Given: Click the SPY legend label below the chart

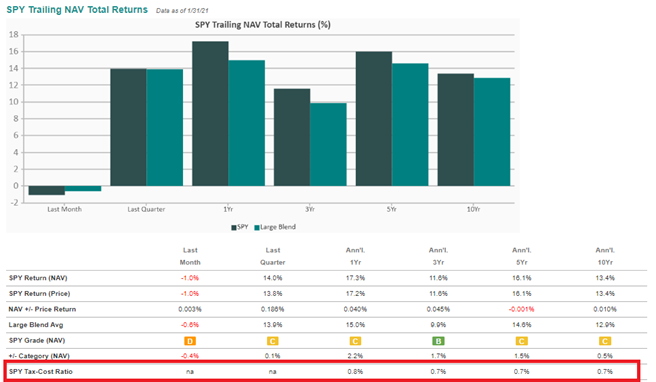Looking at the screenshot, I should tap(243, 227).
